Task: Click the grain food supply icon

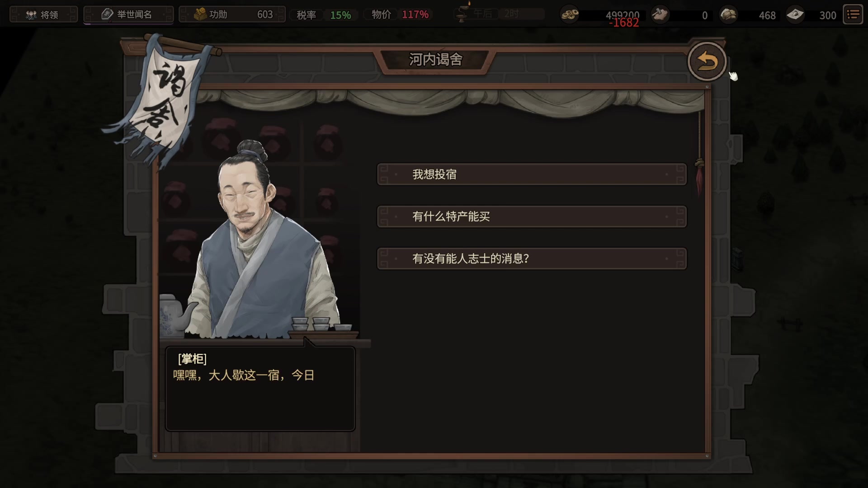Action: pos(728,15)
